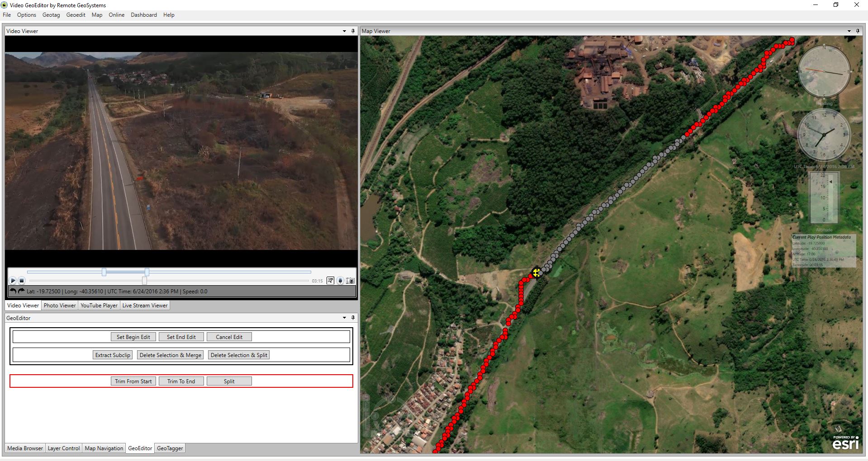The image size is (868, 461).
Task: Click the video seek slider thumb
Action: tap(144, 281)
